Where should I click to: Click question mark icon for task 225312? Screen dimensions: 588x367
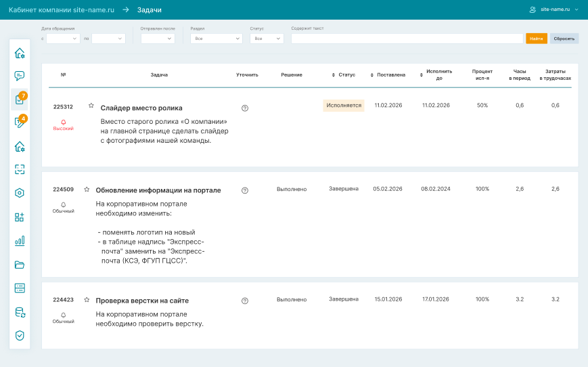click(x=245, y=108)
